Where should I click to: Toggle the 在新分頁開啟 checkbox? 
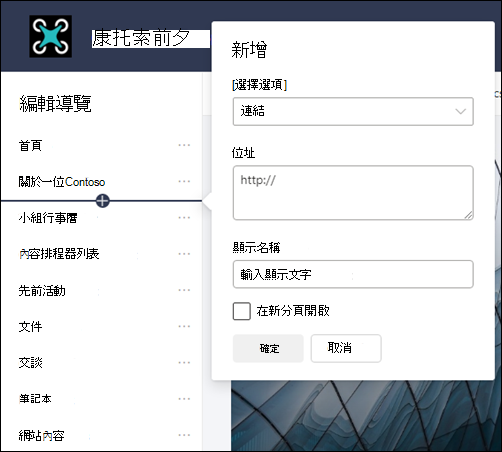pos(242,311)
